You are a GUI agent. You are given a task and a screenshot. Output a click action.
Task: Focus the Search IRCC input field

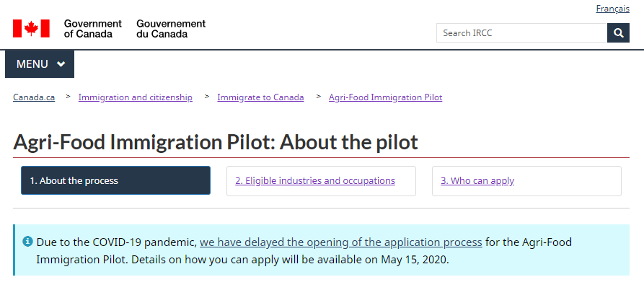521,33
